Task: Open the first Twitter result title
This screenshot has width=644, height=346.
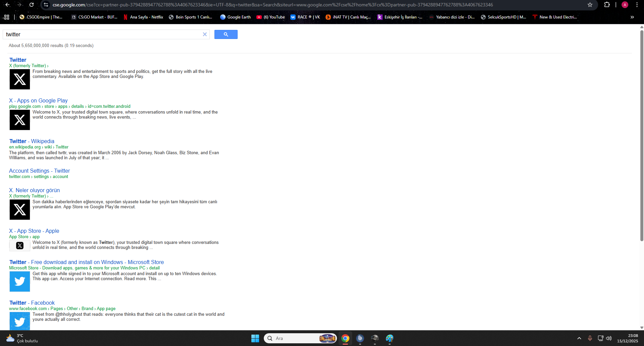Action: tap(18, 60)
